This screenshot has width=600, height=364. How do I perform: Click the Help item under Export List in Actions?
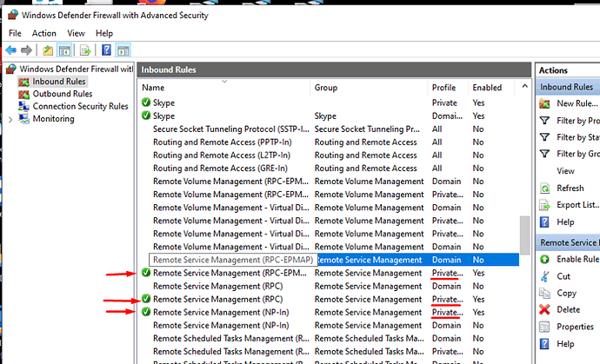point(565,222)
